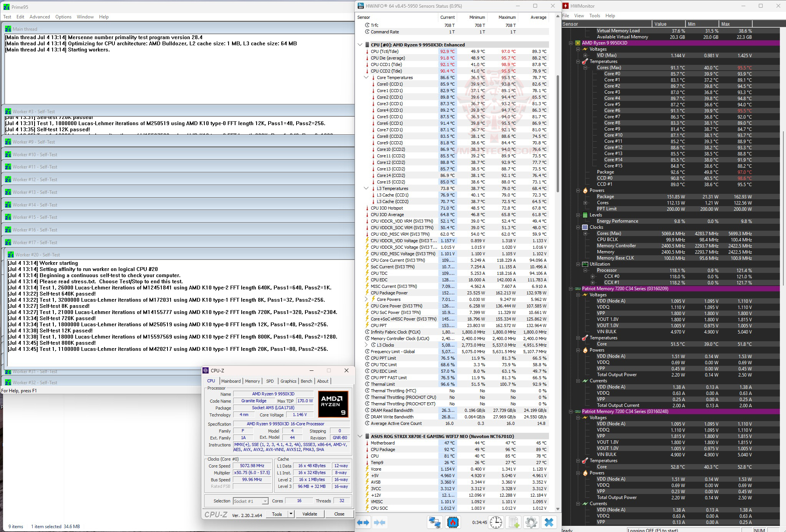
Task: Open the Tools dropdown arrow in CPU-Z
Action: pos(291,514)
